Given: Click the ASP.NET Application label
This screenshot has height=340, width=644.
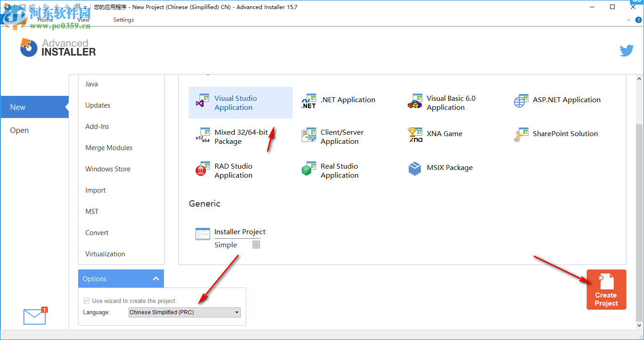Looking at the screenshot, I should pyautogui.click(x=567, y=100).
